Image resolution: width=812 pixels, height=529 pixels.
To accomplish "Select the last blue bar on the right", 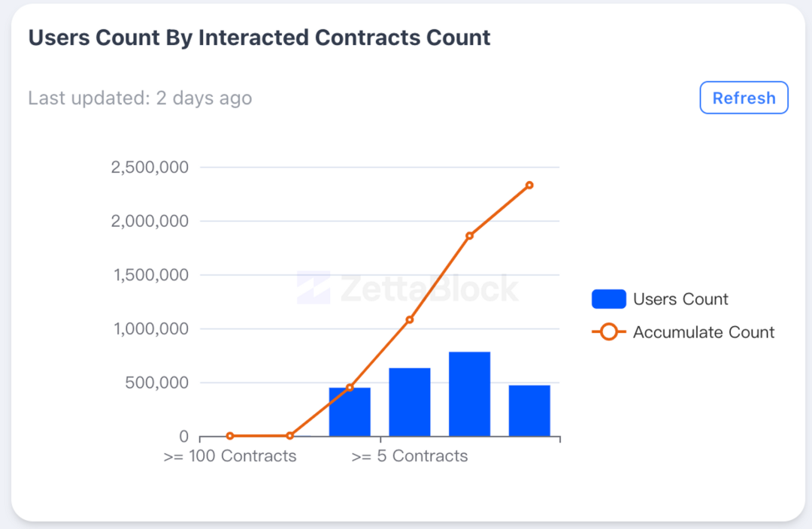I will tap(529, 410).
